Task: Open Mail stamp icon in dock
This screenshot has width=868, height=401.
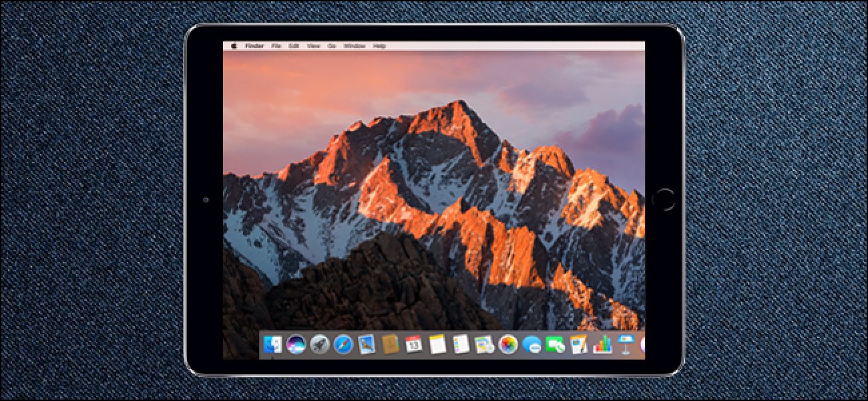Action: 367,345
